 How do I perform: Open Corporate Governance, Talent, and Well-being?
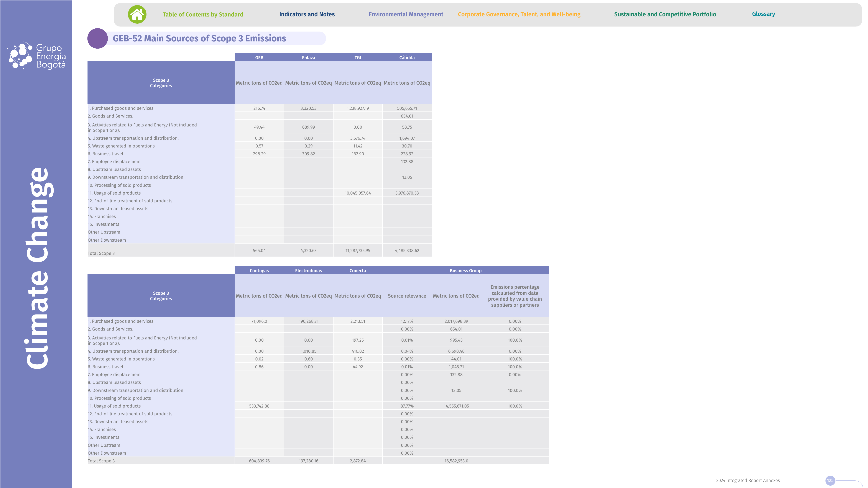(519, 14)
